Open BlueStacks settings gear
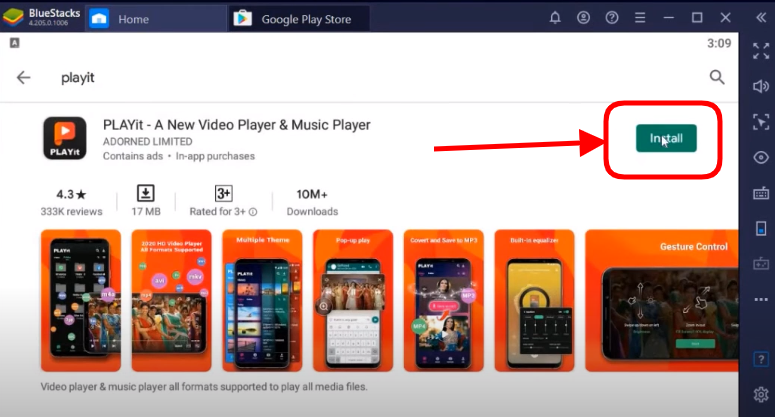Viewport: 775px width, 417px height. pyautogui.click(x=761, y=394)
